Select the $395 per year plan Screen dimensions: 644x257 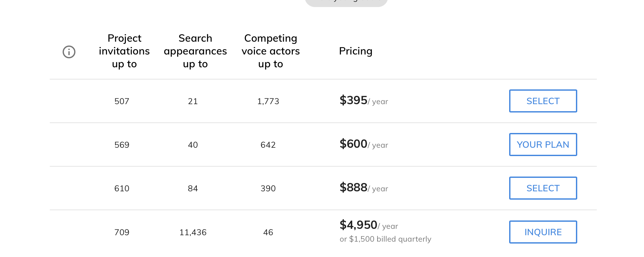tap(543, 101)
